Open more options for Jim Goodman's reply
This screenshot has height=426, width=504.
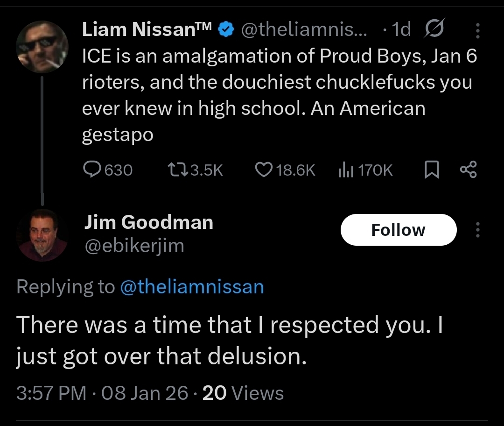pos(477,230)
